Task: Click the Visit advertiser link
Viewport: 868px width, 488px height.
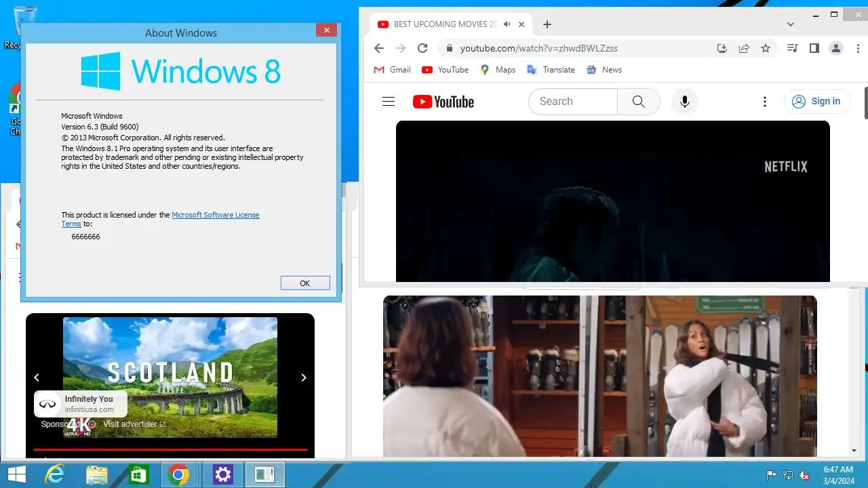Action: [x=134, y=424]
